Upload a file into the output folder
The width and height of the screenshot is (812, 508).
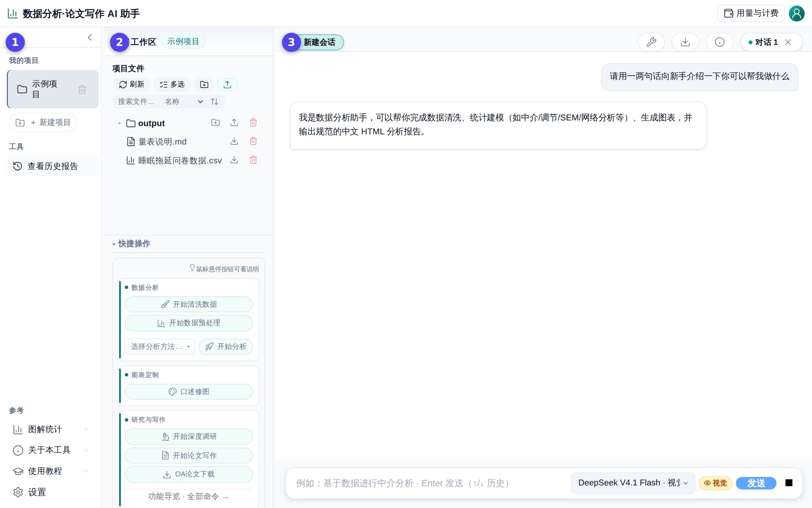coord(234,123)
